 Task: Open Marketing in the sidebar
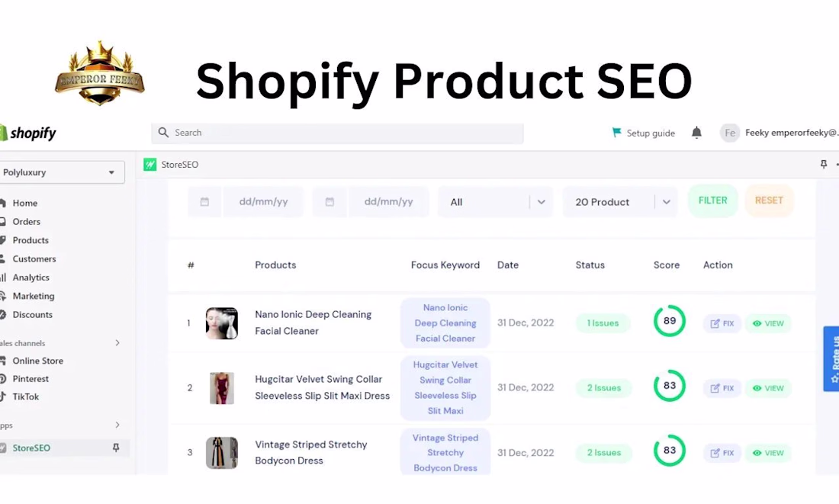(34, 296)
